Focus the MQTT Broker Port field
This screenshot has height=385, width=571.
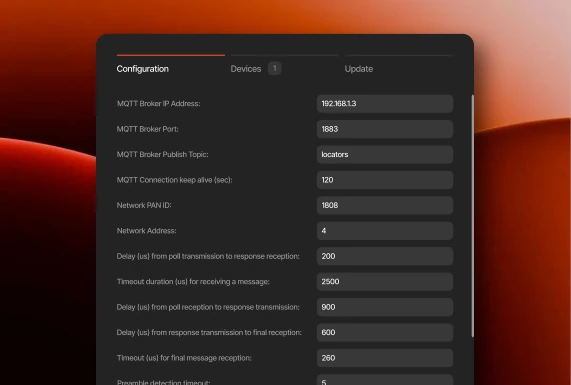coord(385,129)
